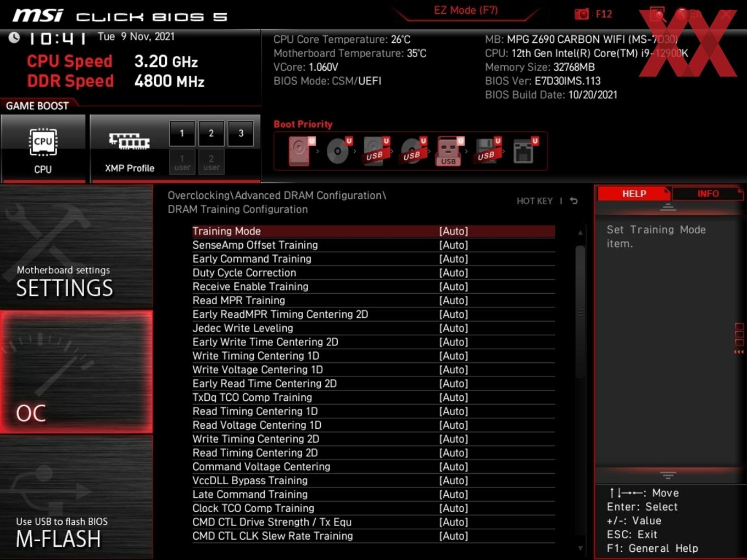This screenshot has height=560, width=747.
Task: Select the Early Read Time Centering 2D row
Action: point(374,383)
